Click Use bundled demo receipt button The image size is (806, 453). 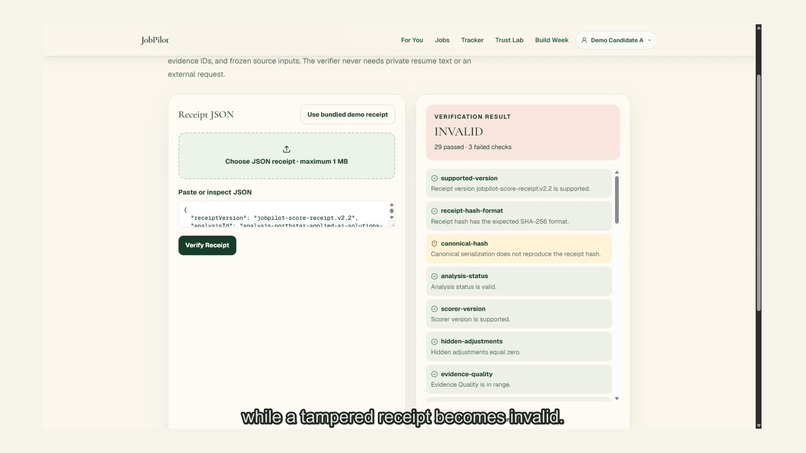[x=347, y=115]
